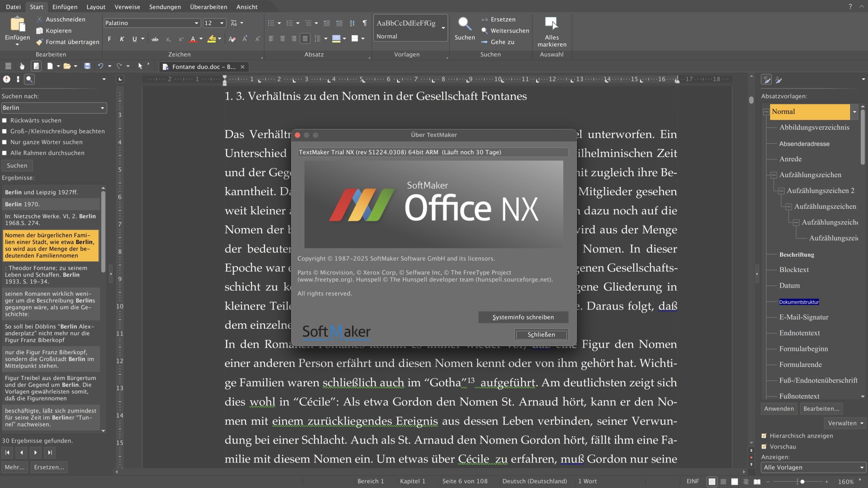Click the Kopieren copy icon
The width and height of the screenshot is (868, 488).
(39, 30)
